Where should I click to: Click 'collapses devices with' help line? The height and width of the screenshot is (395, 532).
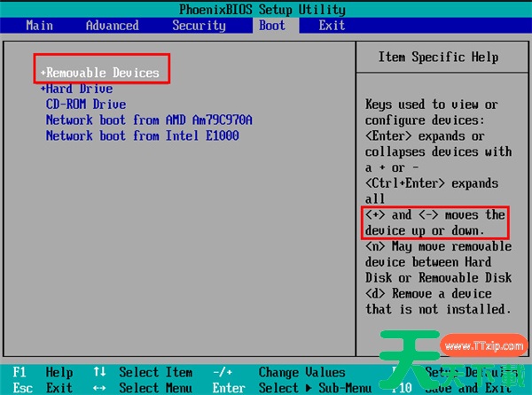438,151
